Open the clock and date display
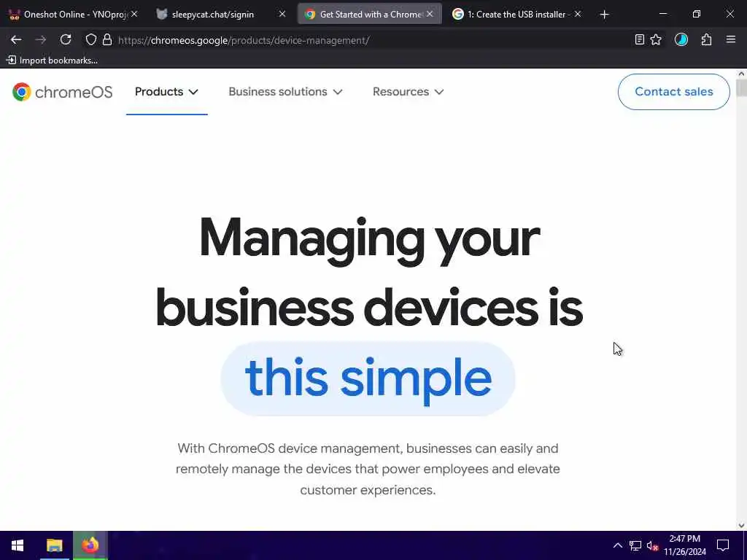 [x=685, y=545]
